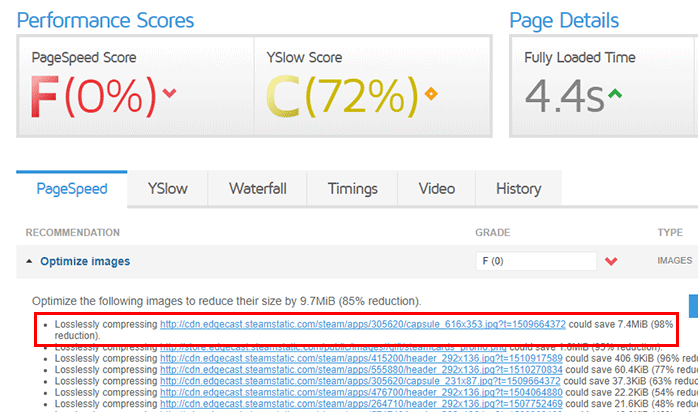The image size is (698, 412).
Task: Click the 4.4s fully loaded time value
Action: click(x=564, y=96)
